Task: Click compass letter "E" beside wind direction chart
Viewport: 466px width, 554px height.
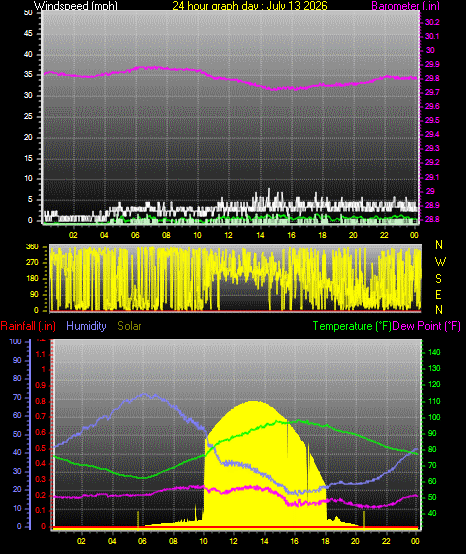Action: point(438,294)
